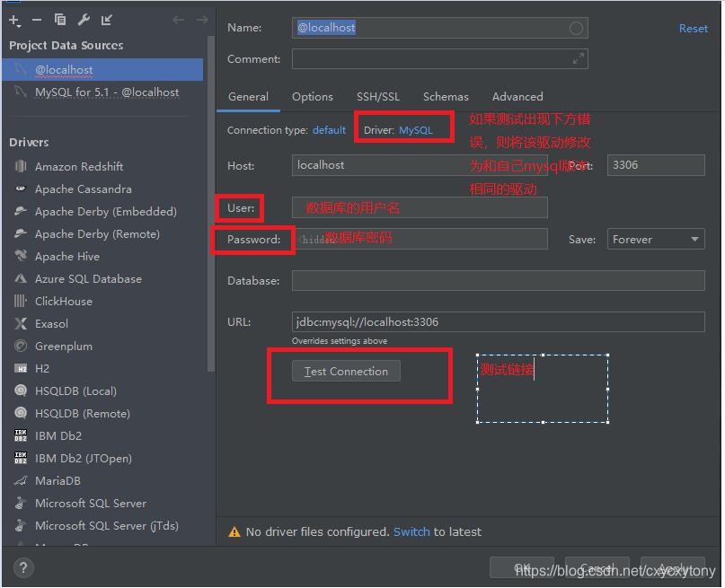Image resolution: width=725 pixels, height=588 pixels.
Task: Select MySQL for 5.1 - @localhost
Action: (x=102, y=92)
